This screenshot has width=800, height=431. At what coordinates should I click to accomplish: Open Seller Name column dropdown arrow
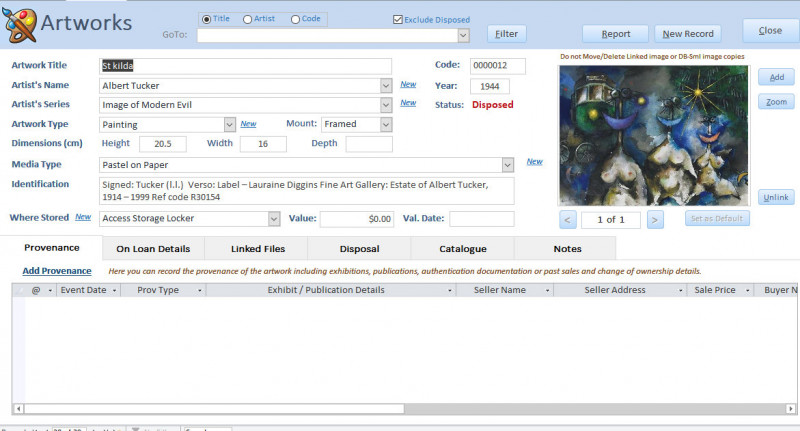click(x=547, y=290)
